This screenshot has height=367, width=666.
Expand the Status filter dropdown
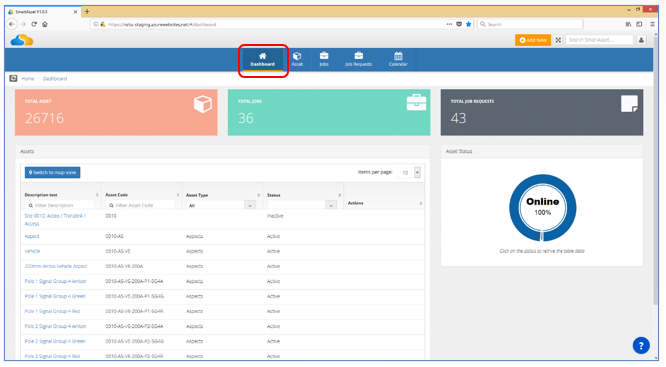(302, 205)
